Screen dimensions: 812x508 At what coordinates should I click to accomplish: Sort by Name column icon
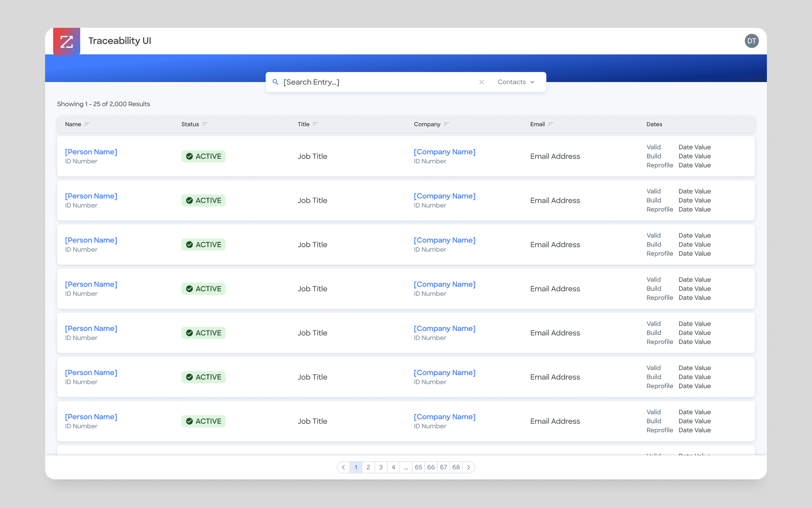[87, 124]
